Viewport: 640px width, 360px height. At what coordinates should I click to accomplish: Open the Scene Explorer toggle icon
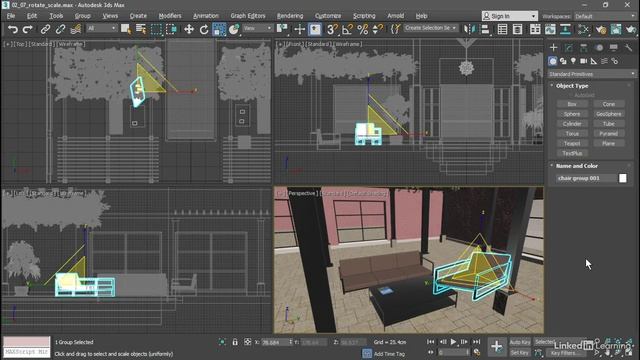point(502,29)
